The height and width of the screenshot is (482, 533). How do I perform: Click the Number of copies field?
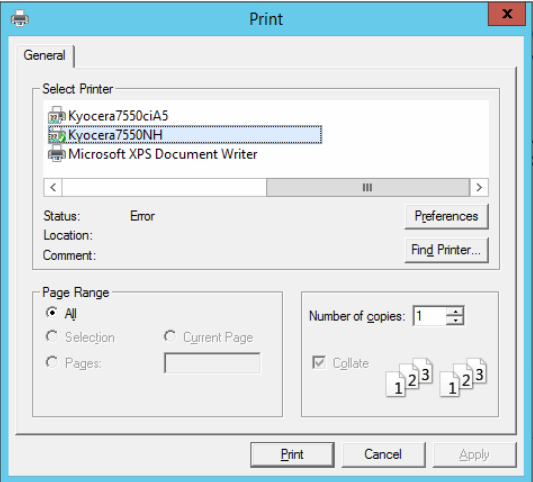pos(430,316)
